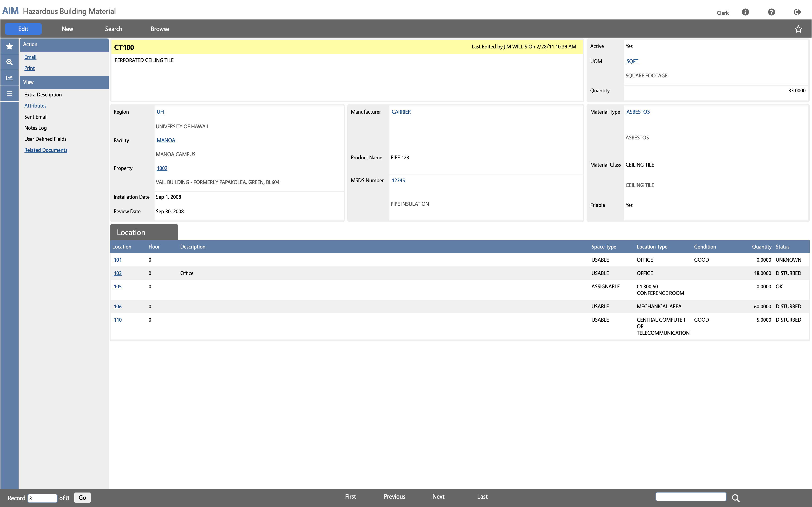Click the favorites star in left sidebar
The width and height of the screenshot is (812, 507).
pyautogui.click(x=9, y=46)
